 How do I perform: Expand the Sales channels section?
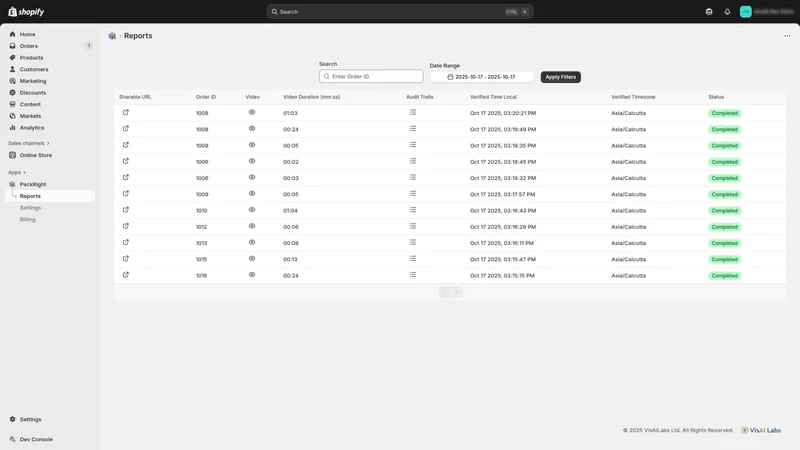click(29, 143)
